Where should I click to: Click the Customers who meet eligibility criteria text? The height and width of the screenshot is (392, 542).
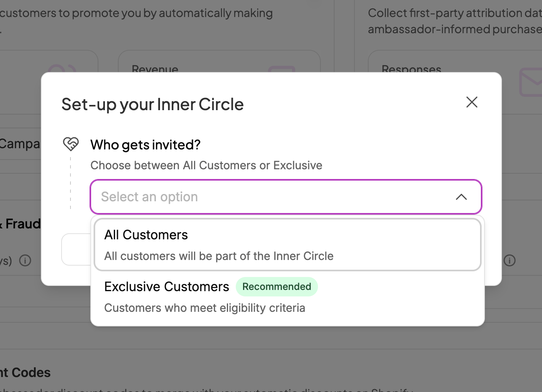pos(205,308)
